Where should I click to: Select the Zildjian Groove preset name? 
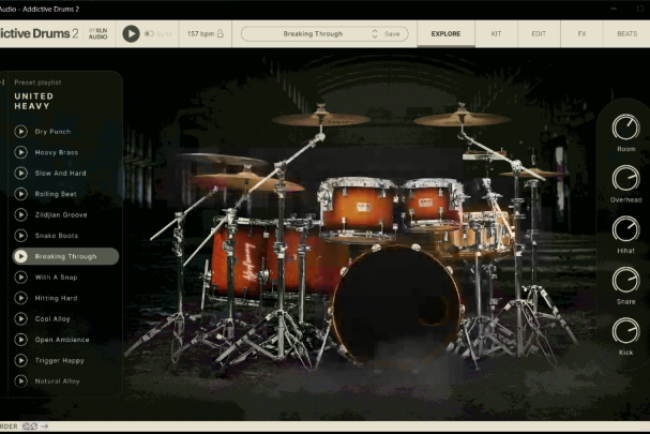(61, 215)
